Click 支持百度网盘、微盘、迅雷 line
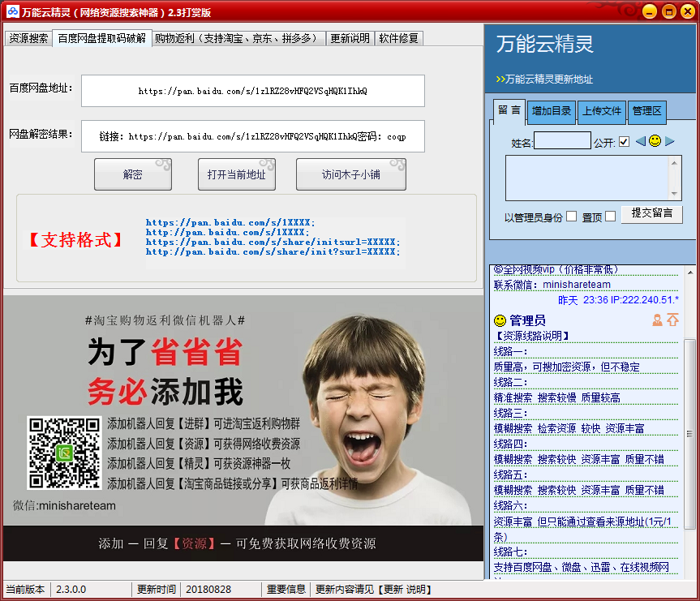The image size is (700, 601). (582, 568)
